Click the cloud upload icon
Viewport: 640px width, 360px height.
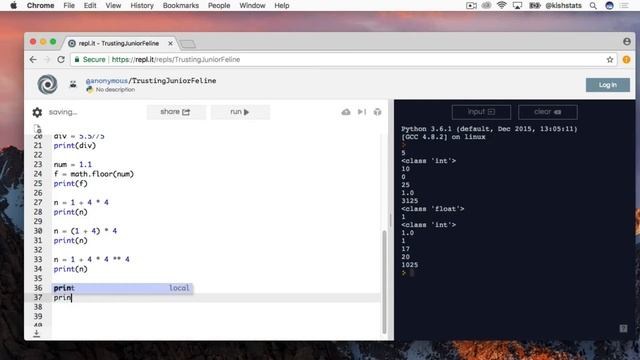(346, 112)
